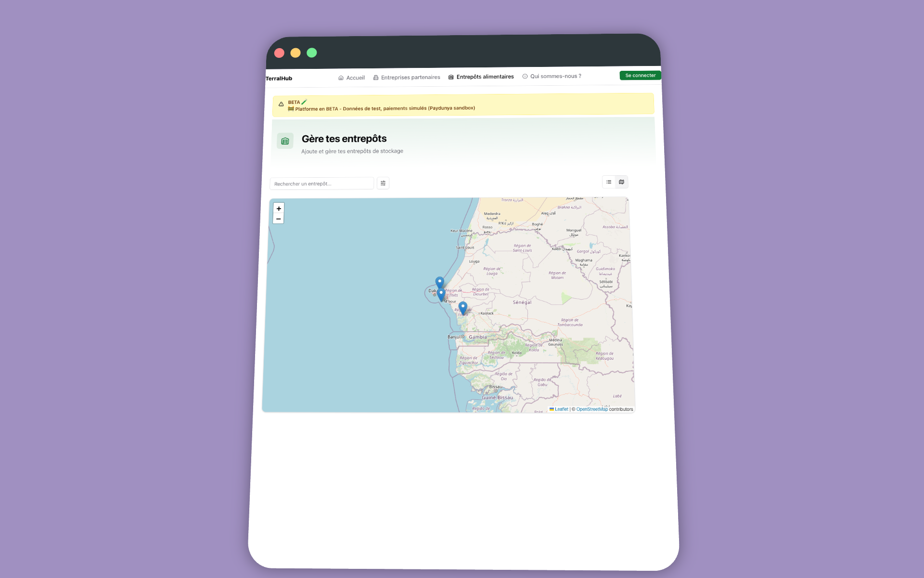
Task: Switch to map view
Action: tap(621, 182)
